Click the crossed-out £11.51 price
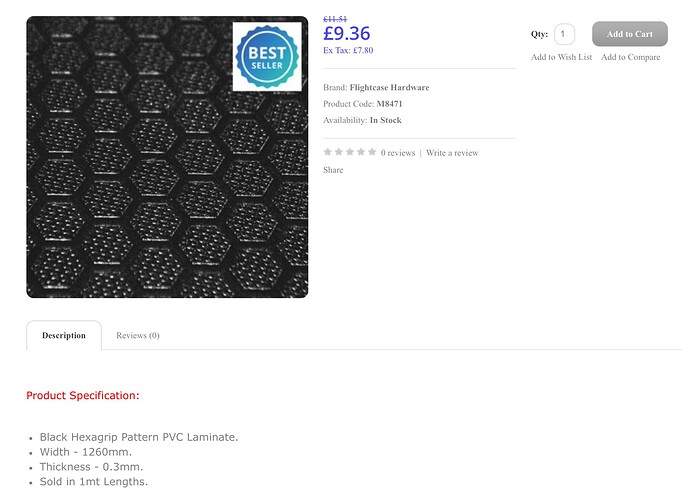Screen dimensions: 682x499 [335, 19]
